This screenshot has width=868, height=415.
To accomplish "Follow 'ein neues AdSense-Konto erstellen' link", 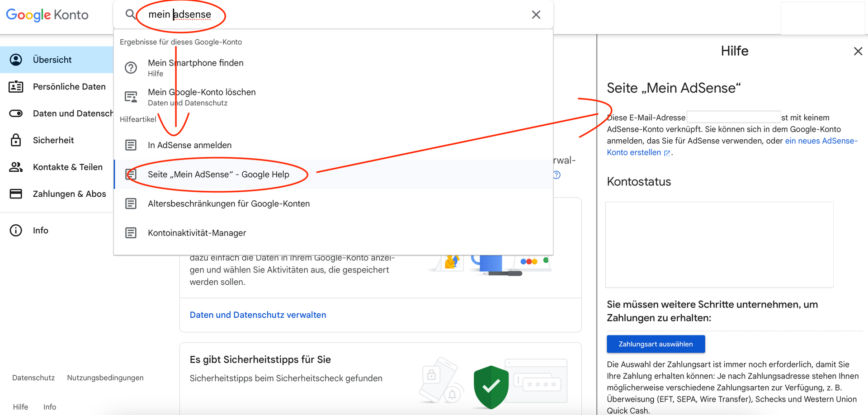I will coord(821,141).
